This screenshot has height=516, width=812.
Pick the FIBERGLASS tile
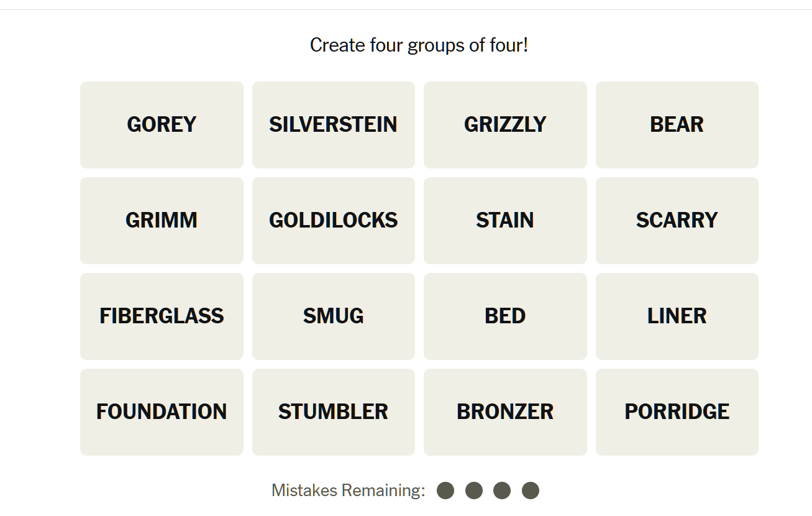(162, 316)
